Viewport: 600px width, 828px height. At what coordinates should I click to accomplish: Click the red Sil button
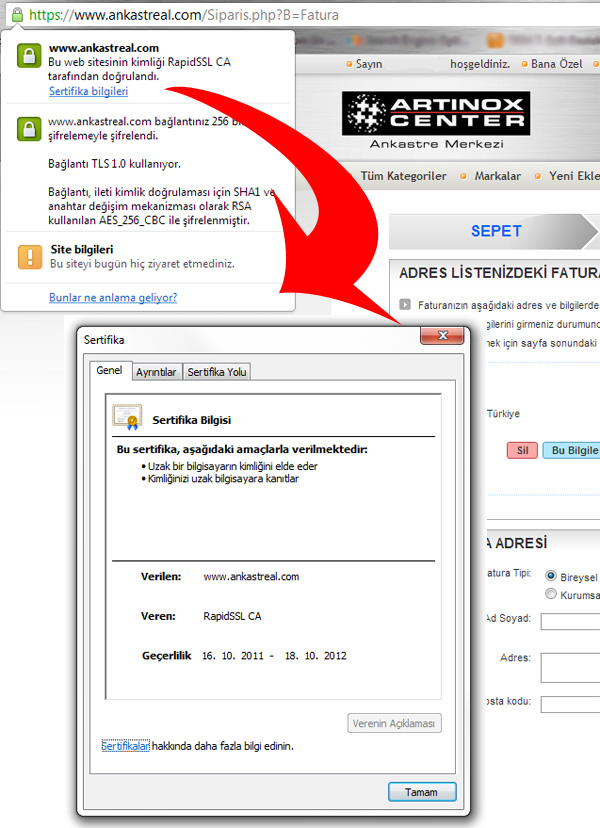click(522, 450)
